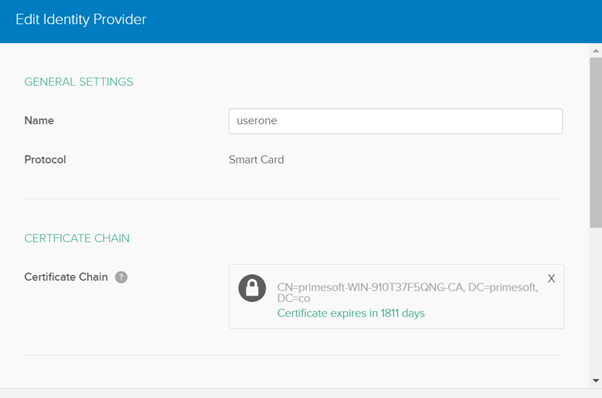The height and width of the screenshot is (398, 602).
Task: Click the help icon beside Certificate Chain
Action: [x=121, y=277]
